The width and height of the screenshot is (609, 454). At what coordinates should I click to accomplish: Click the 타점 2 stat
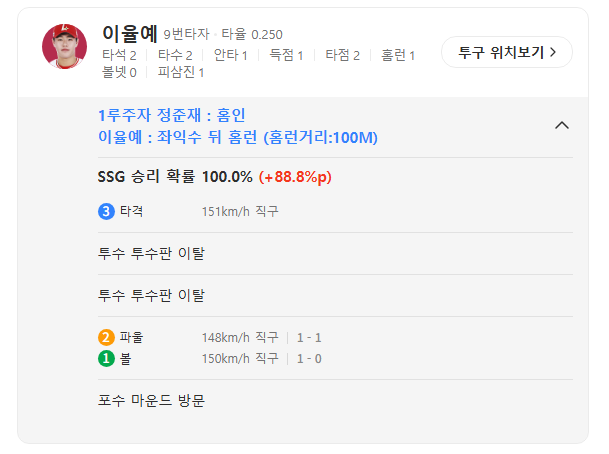341,55
